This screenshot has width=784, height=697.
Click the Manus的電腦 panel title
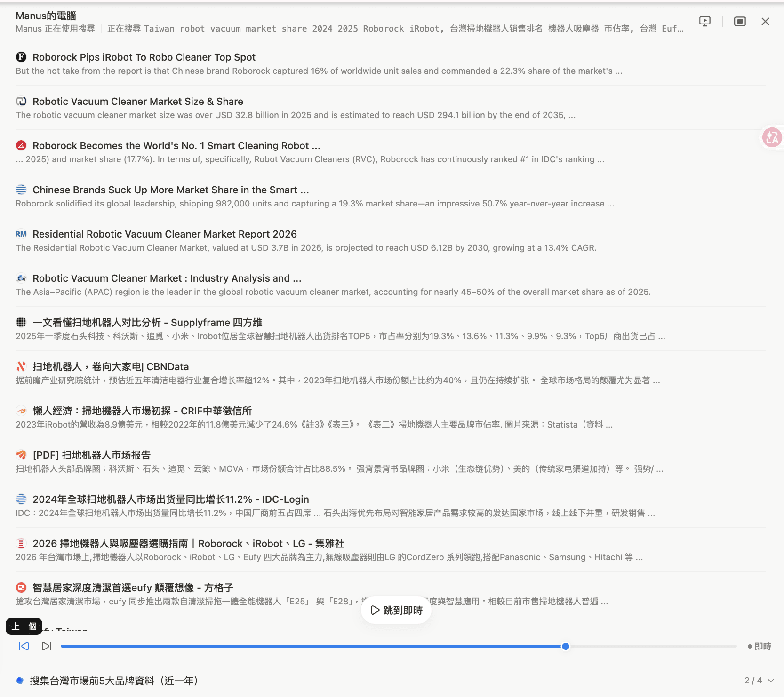pos(46,16)
